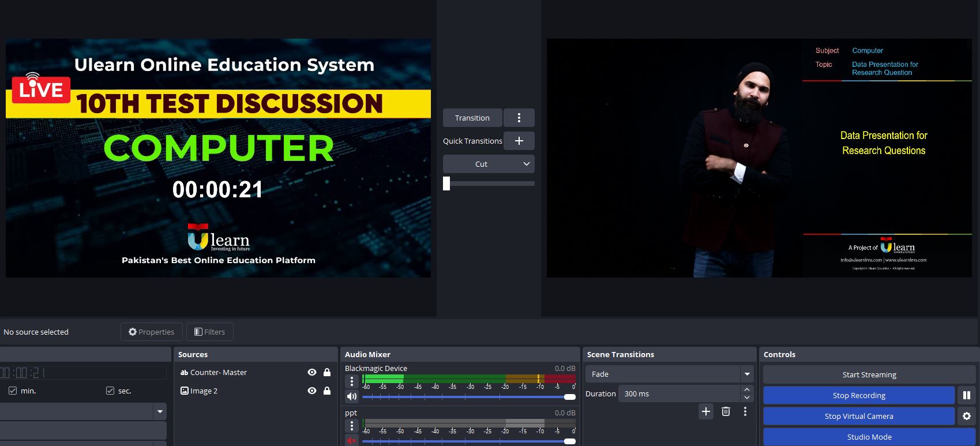Click the Transition button
Image resolution: width=980 pixels, height=446 pixels.
[x=472, y=118]
